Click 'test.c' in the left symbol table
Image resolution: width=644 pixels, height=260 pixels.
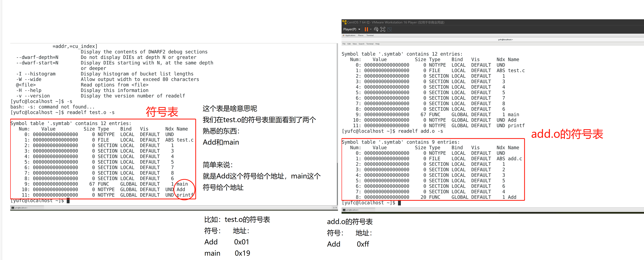[x=185, y=140]
